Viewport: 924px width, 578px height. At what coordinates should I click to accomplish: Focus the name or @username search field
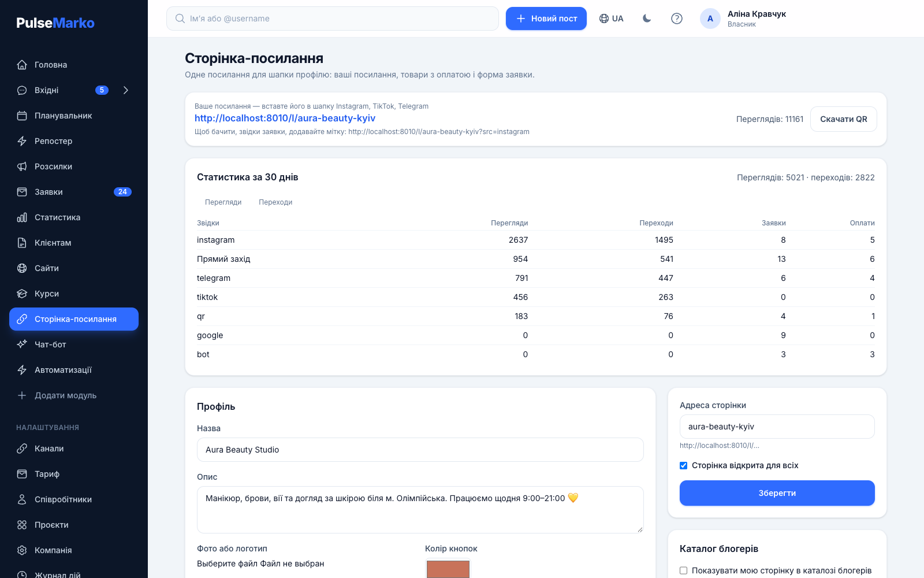point(333,18)
